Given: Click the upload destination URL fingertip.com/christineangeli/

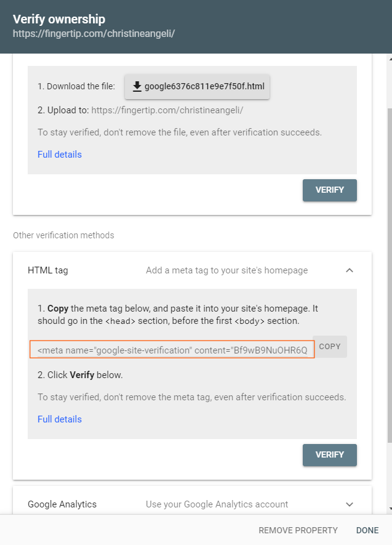Looking at the screenshot, I should [167, 110].
